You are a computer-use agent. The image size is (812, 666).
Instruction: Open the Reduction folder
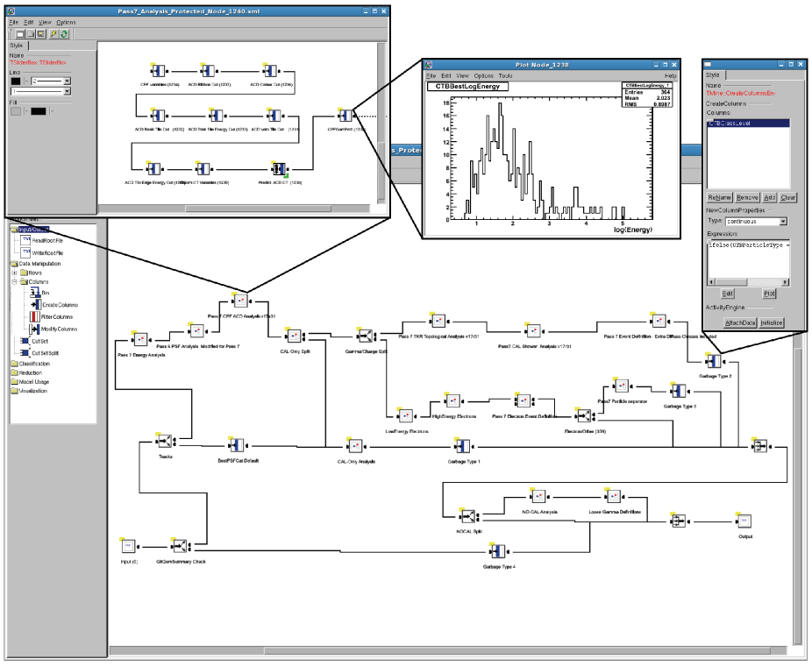[x=26, y=372]
